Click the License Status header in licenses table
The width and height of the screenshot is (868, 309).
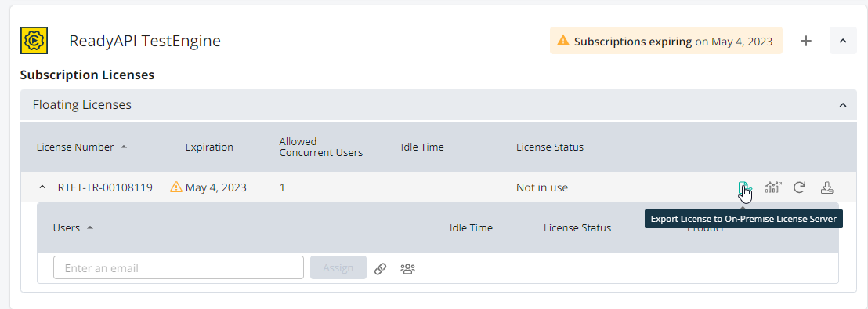coord(550,147)
